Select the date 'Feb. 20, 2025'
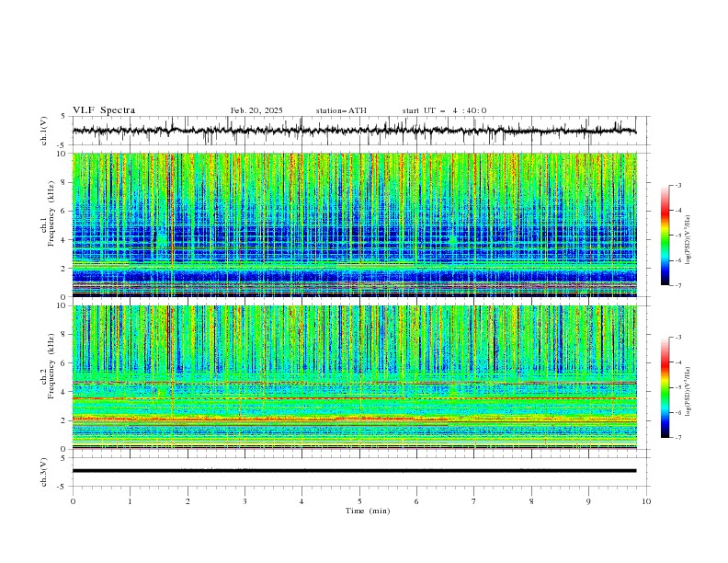The height and width of the screenshot is (563, 728). click(x=256, y=110)
